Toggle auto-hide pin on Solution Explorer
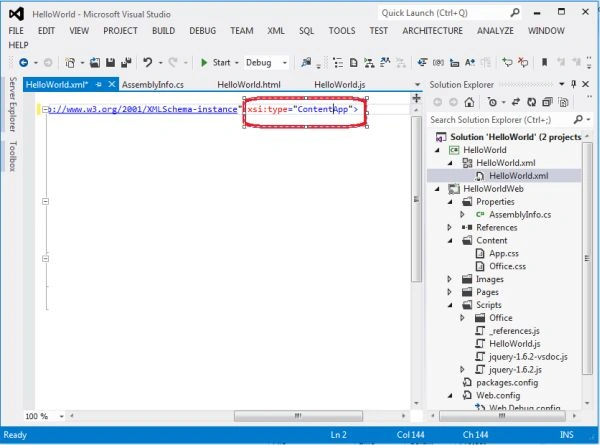 click(573, 84)
